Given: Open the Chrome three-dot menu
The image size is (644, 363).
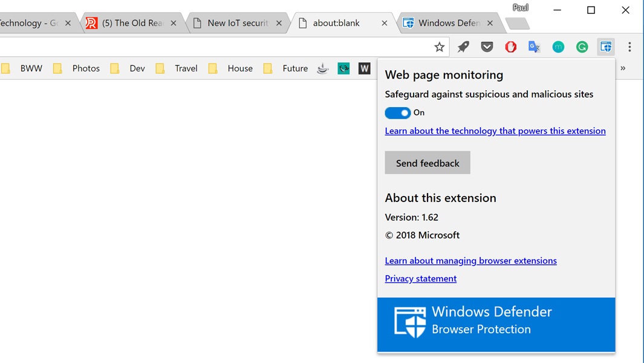Looking at the screenshot, I should (631, 47).
